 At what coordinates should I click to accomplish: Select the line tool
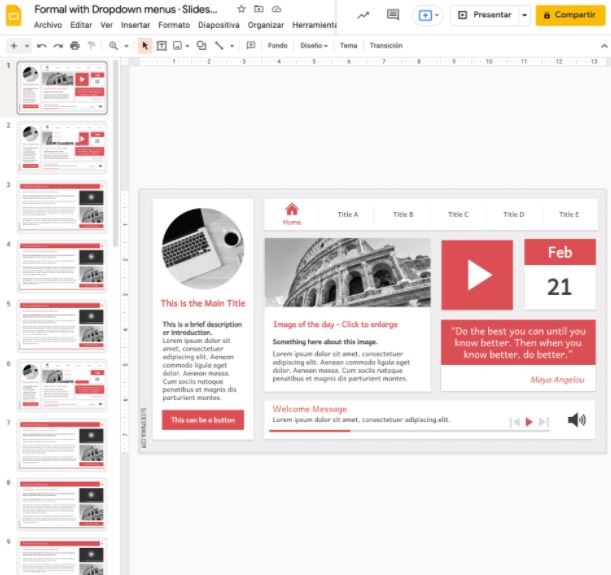(219, 46)
